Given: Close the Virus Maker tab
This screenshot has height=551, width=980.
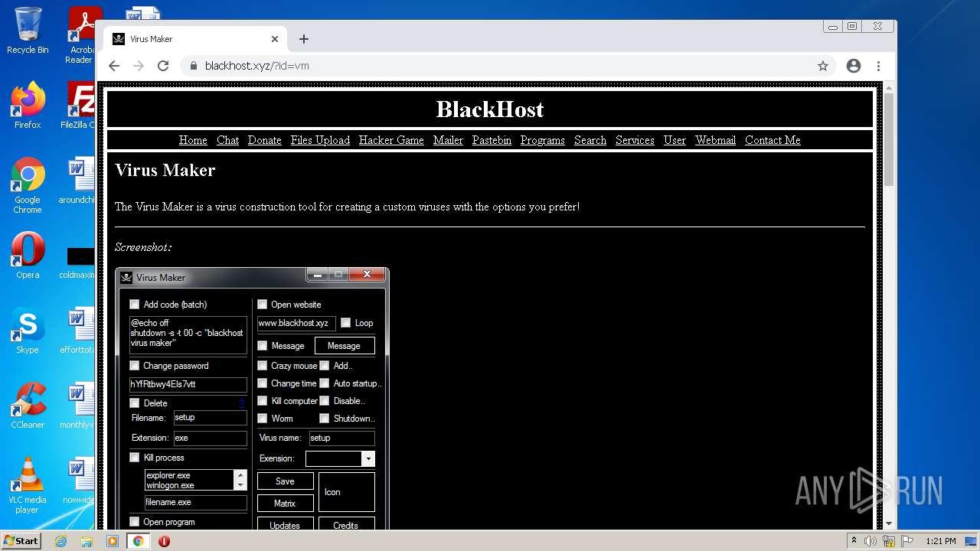Looking at the screenshot, I should pyautogui.click(x=275, y=39).
